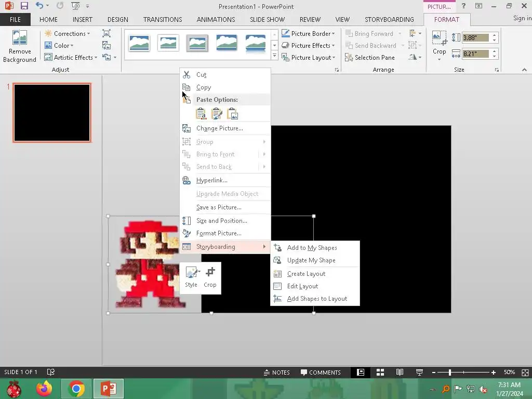Toggle the NOTES pane

276,372
